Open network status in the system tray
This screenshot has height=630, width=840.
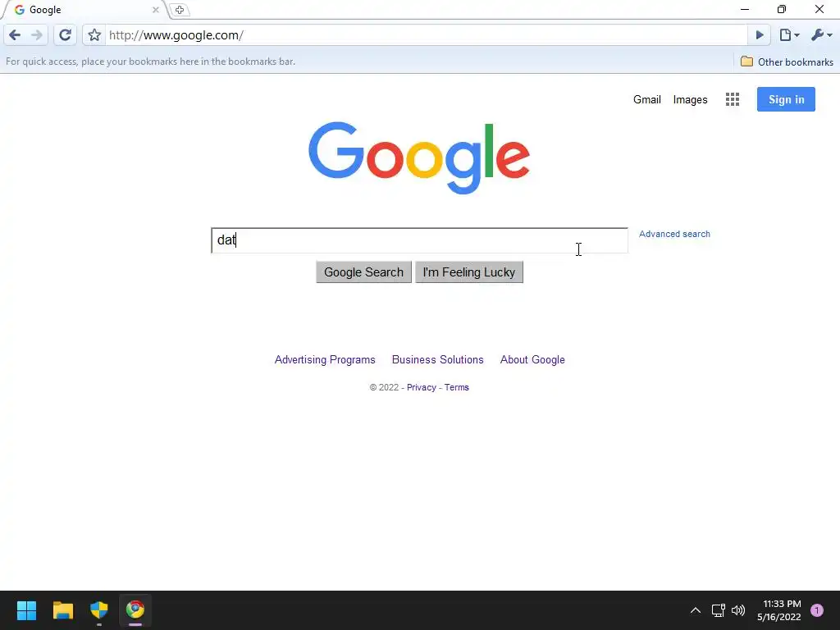[x=718, y=610]
